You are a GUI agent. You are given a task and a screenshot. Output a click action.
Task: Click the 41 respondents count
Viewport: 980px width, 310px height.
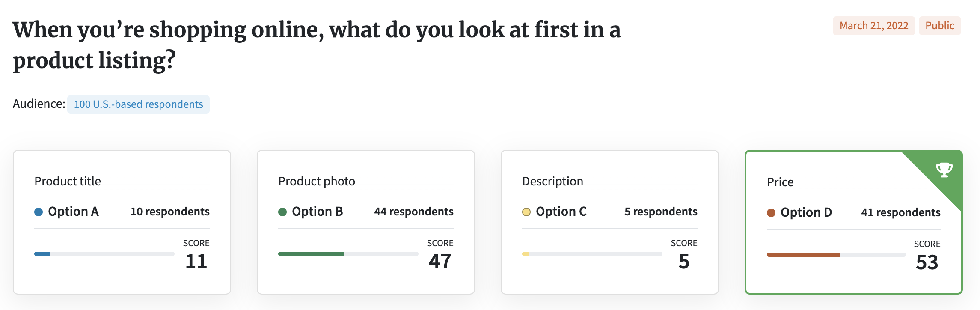(x=900, y=212)
